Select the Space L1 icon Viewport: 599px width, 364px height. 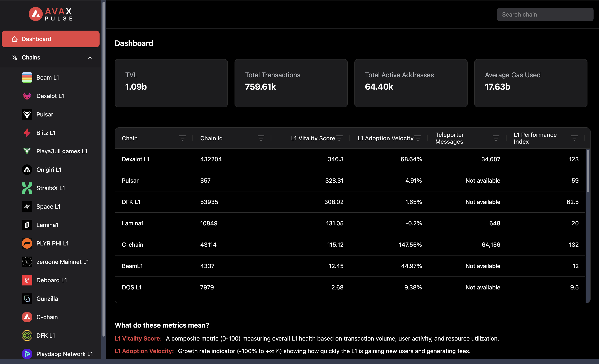(x=27, y=207)
